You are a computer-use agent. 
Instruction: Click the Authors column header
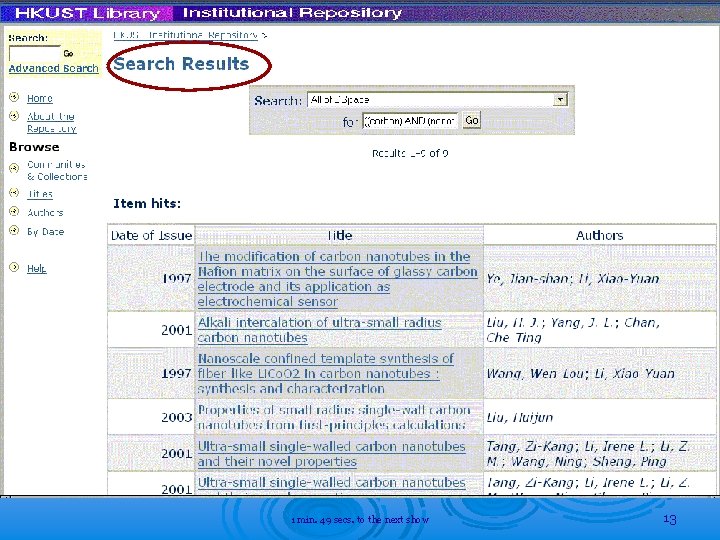coord(600,236)
